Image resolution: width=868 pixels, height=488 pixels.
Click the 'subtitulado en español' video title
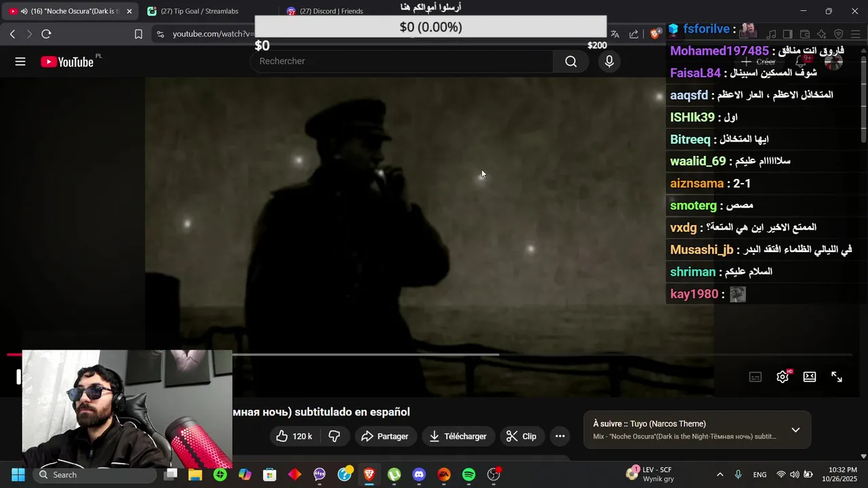click(352, 412)
